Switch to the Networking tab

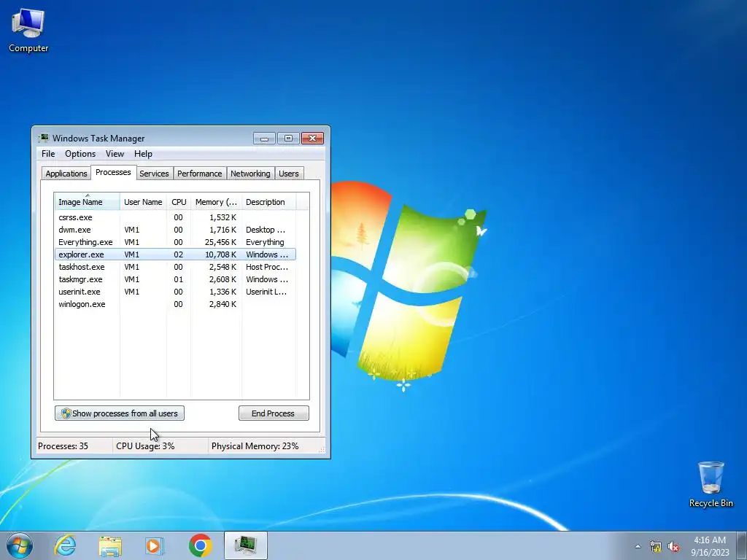pos(250,174)
